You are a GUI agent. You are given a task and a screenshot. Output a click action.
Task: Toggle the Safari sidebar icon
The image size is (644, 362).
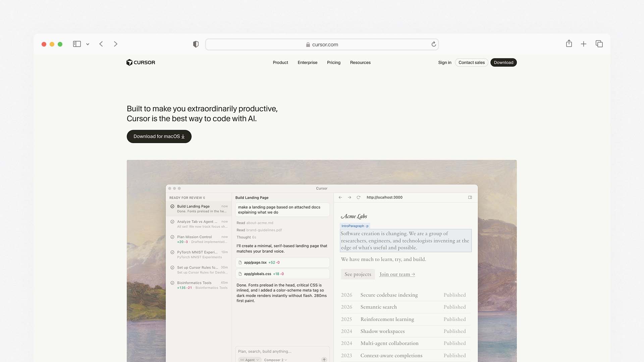coord(77,44)
